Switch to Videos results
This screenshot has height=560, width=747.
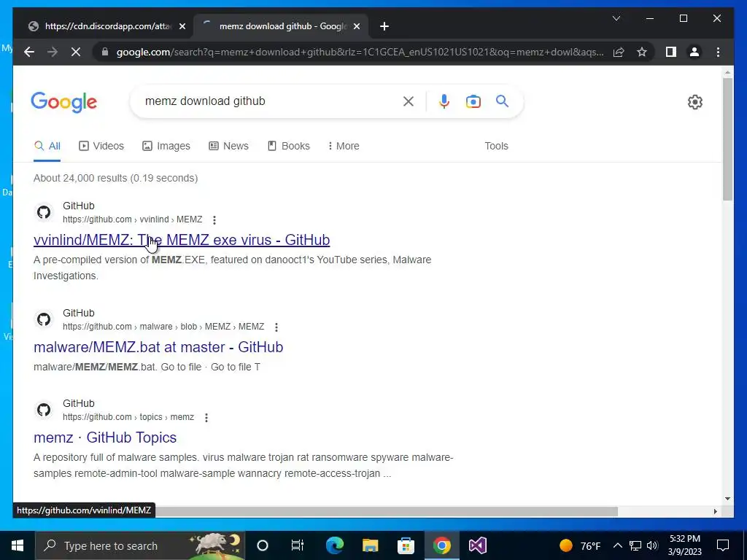point(101,146)
